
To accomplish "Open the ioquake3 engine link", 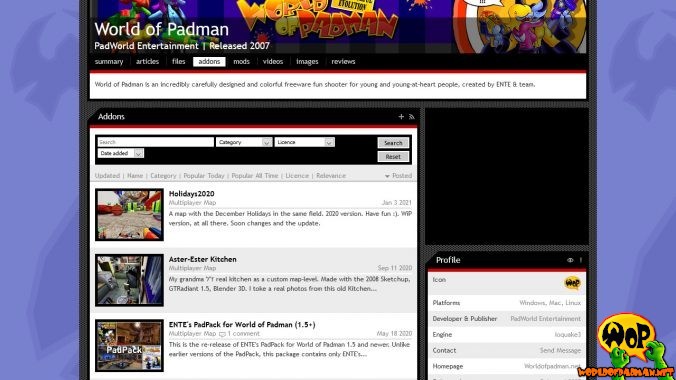I will pos(567,335).
